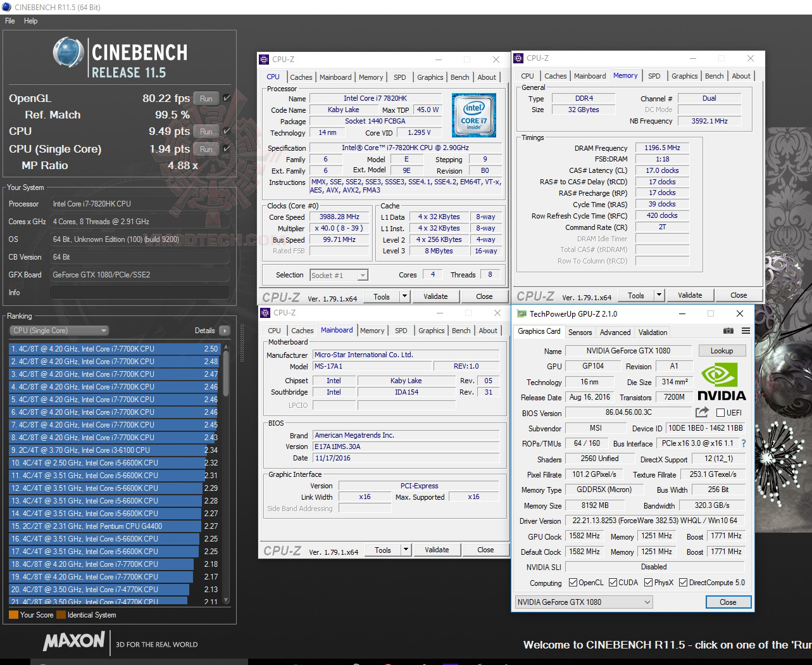The image size is (812, 665).
Task: Run the CPU (Single Core) benchmark
Action: [206, 149]
